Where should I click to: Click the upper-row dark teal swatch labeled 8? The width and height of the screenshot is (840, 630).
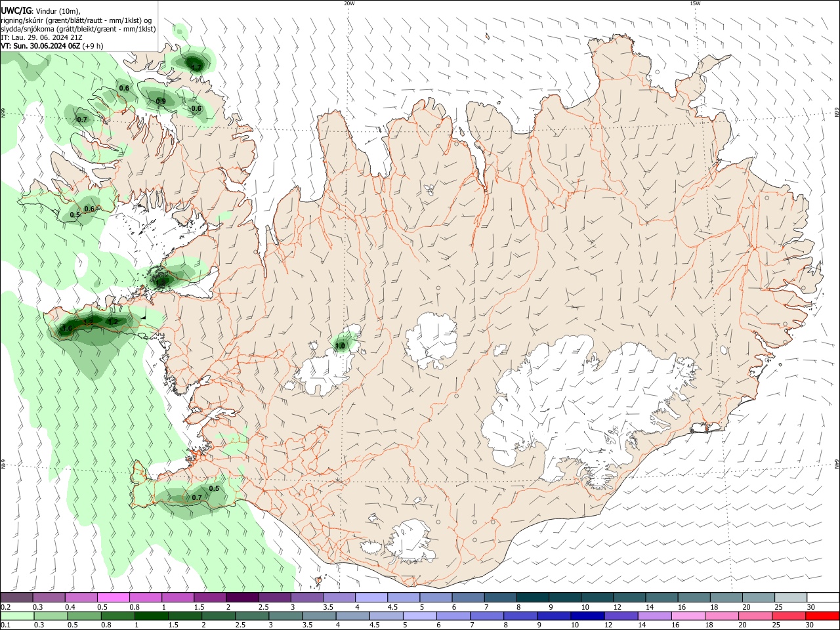click(x=533, y=597)
